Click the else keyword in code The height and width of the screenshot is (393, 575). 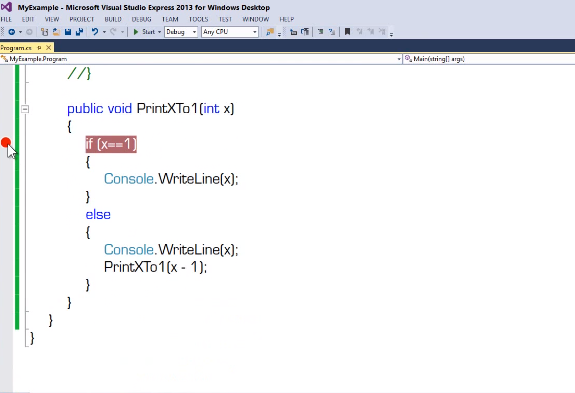click(98, 214)
